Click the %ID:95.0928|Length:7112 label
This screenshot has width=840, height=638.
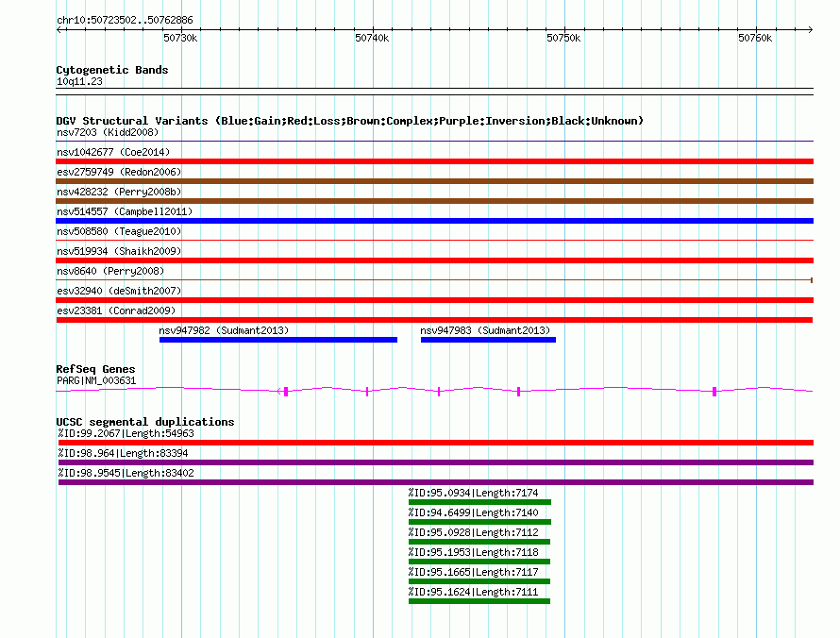coord(474,532)
